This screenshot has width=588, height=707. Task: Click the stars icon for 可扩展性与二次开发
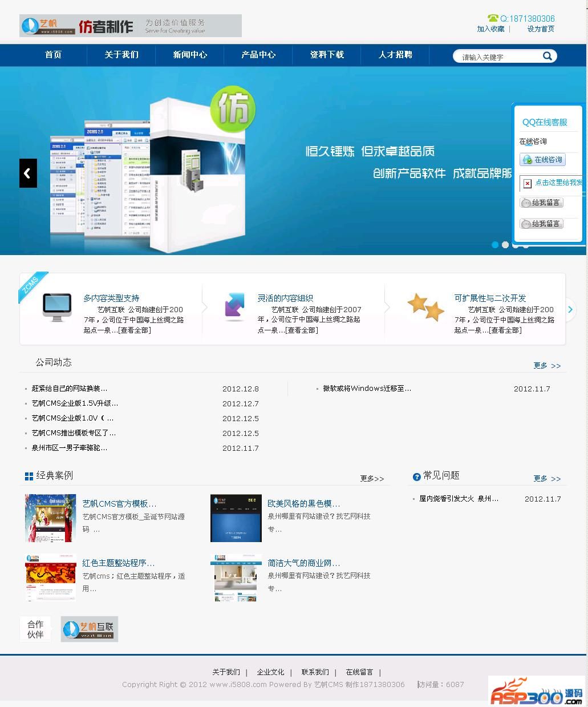click(x=425, y=306)
